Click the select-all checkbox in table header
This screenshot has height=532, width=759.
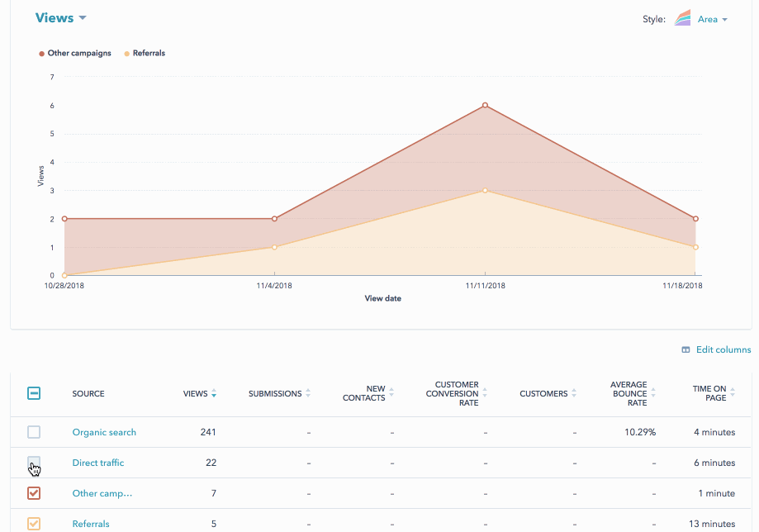click(34, 394)
